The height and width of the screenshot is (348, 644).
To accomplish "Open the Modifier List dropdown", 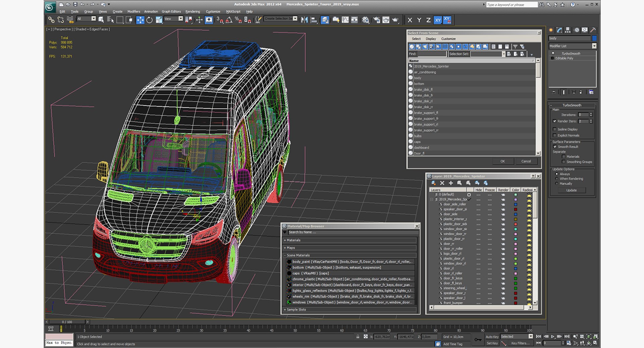I will tap(594, 46).
